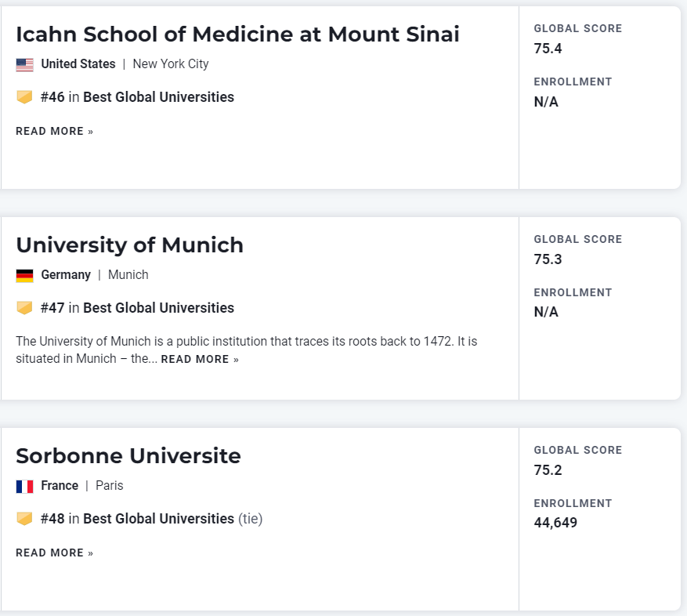This screenshot has height=616, width=687.
Task: Click the New York City location text
Action: coord(171,64)
